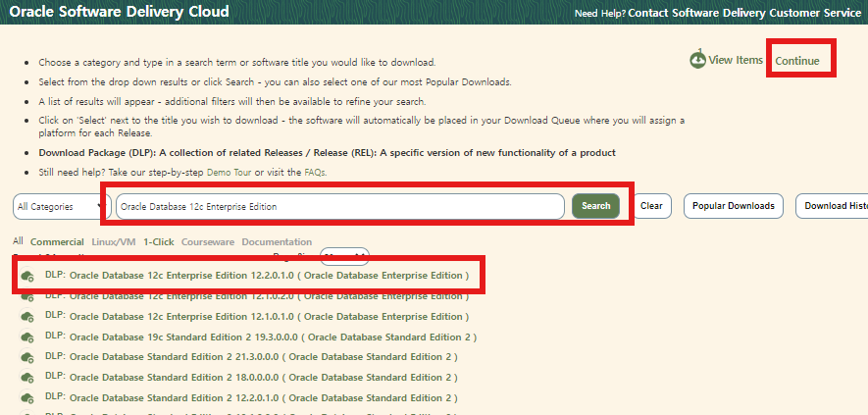
Task: Select the Linux/VM filter tab
Action: 114,242
